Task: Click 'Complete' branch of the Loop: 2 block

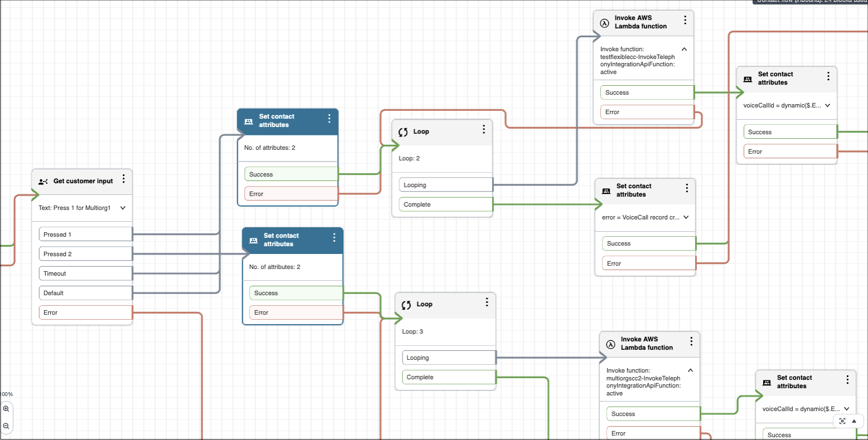Action: (446, 204)
